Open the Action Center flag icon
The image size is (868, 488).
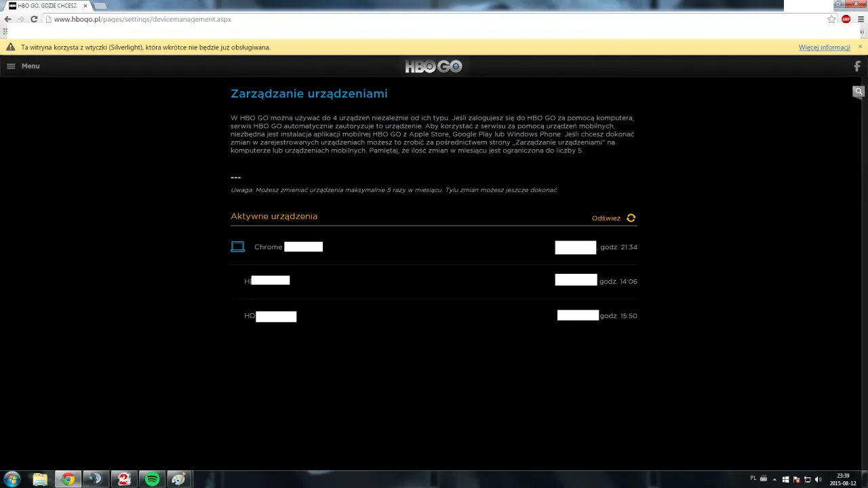pos(796,479)
